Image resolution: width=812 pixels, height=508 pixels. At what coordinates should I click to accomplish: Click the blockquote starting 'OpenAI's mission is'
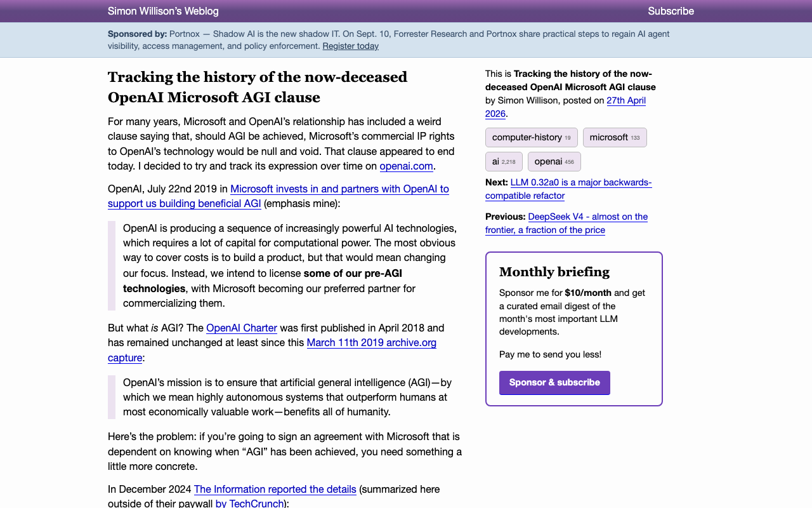tap(285, 397)
